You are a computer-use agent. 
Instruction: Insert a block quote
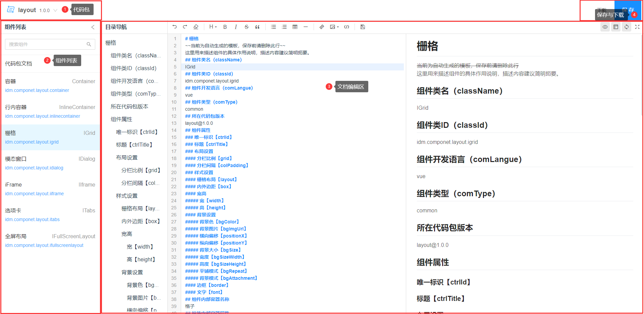coord(257,27)
